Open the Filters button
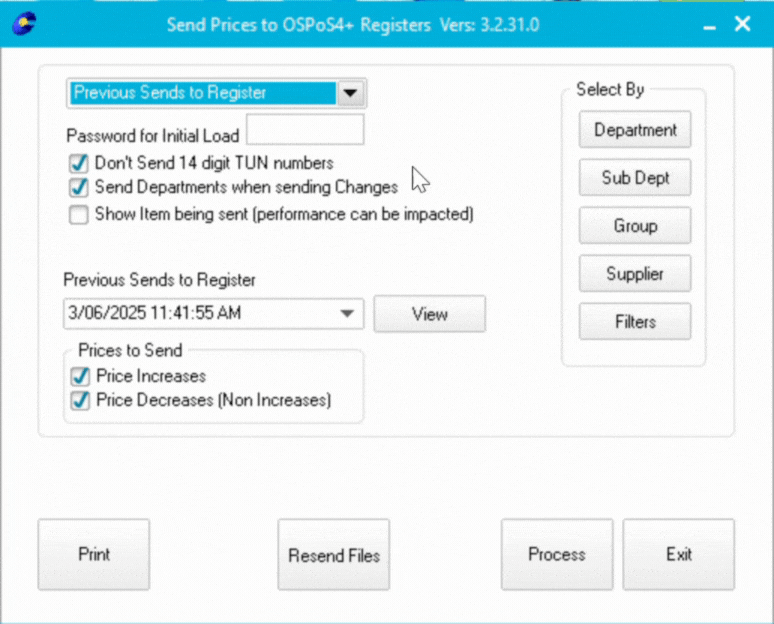The image size is (774, 624). coord(635,322)
